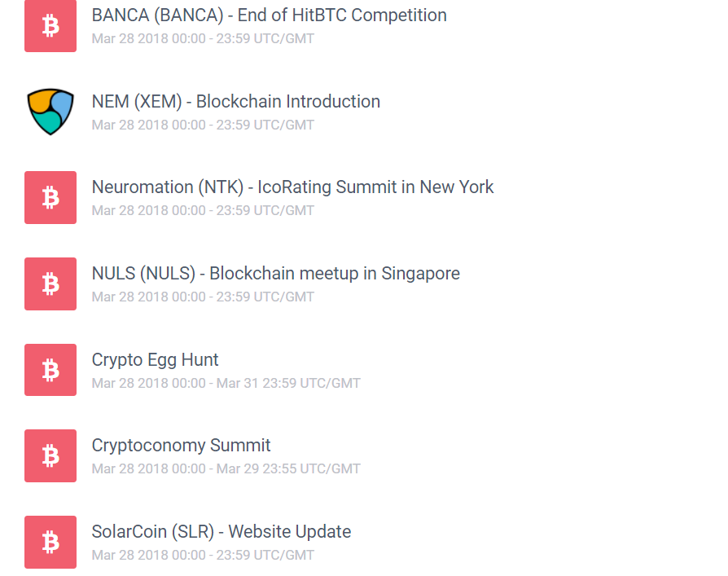Click the Bitcoin icon beside NULS event
This screenshot has height=576, width=728.
click(x=50, y=284)
